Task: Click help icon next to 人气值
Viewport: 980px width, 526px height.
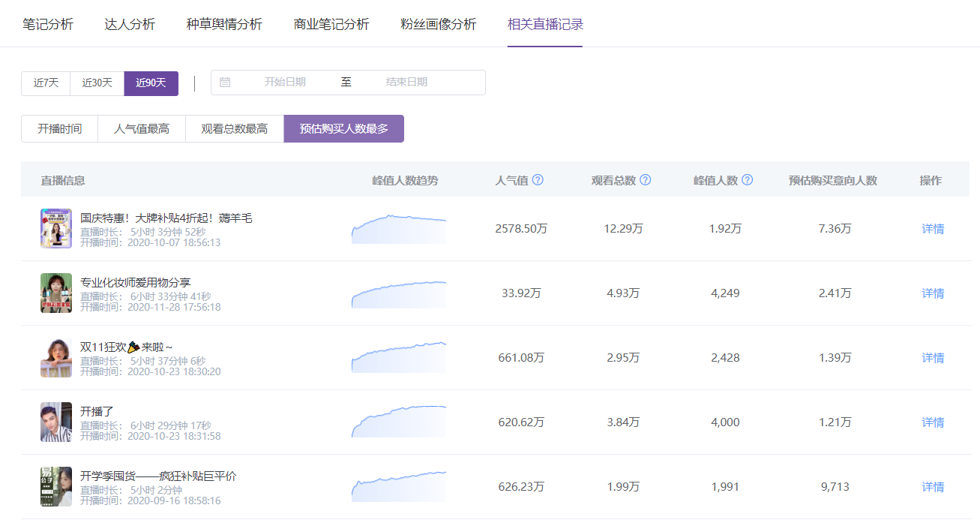Action: (538, 180)
